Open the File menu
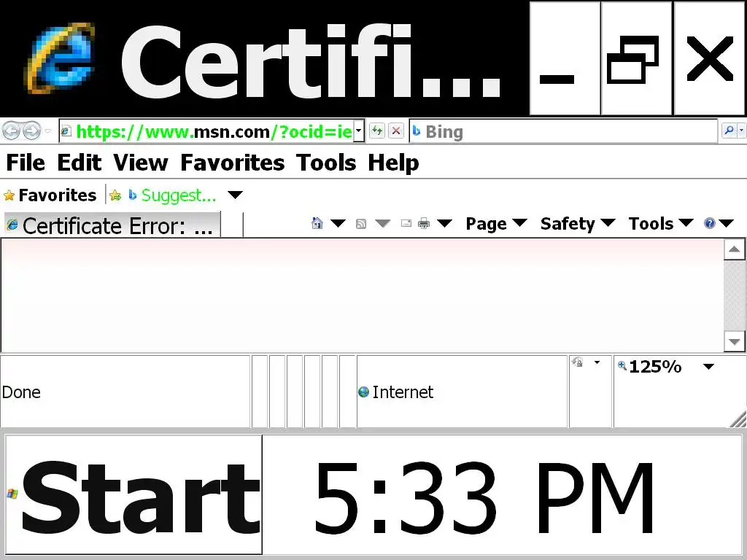The image size is (747, 560). (x=26, y=163)
